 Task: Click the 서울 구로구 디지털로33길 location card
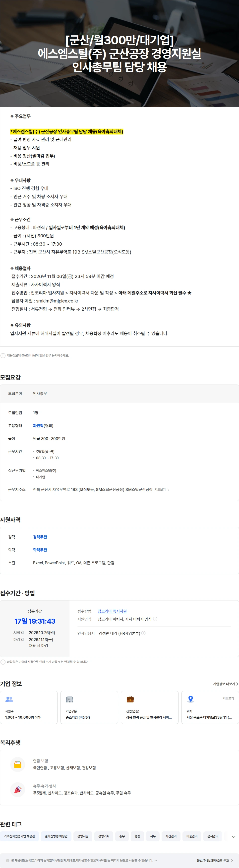[x=210, y=707]
